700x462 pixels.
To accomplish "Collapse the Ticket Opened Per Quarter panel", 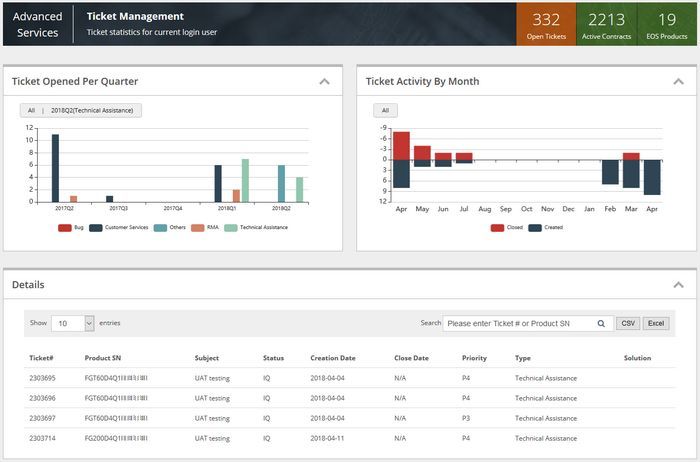I will (x=325, y=81).
